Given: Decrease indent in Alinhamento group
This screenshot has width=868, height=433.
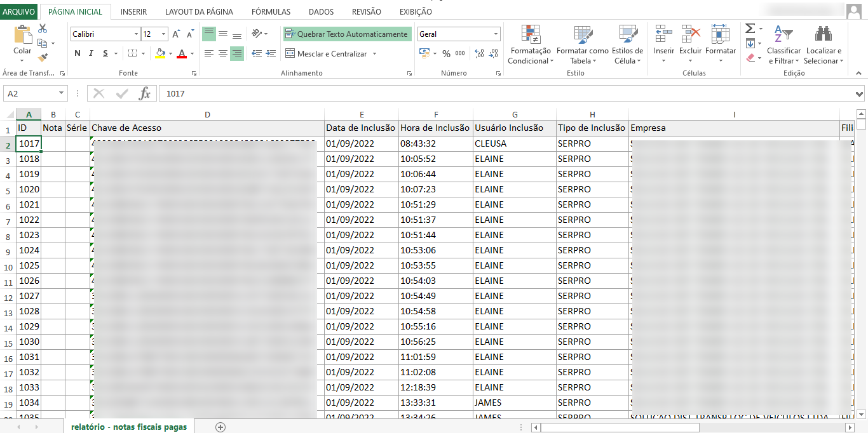Looking at the screenshot, I should click(x=256, y=53).
